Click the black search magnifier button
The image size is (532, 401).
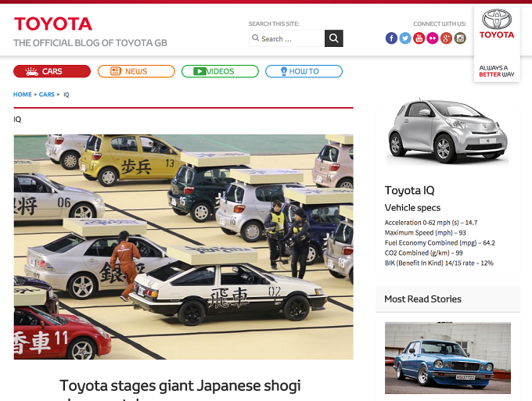pos(334,38)
